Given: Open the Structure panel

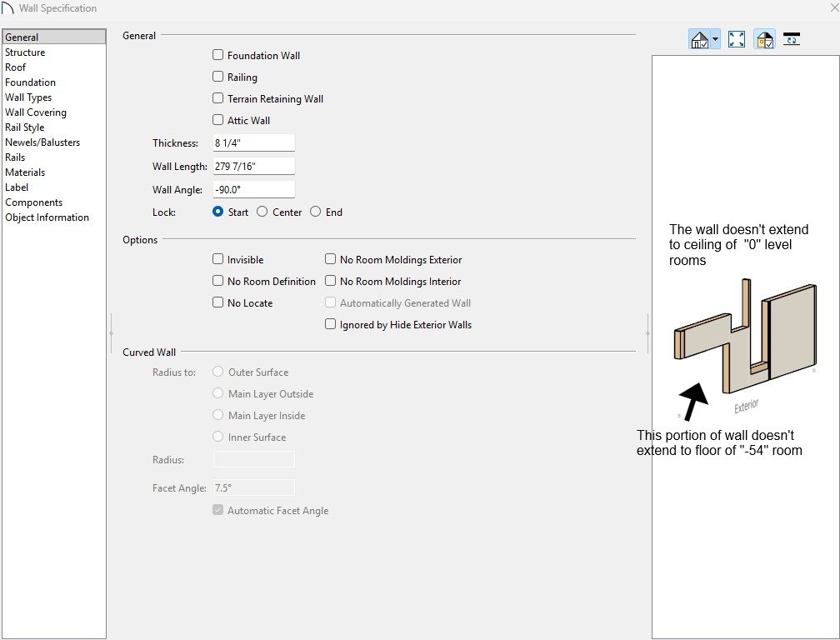Looking at the screenshot, I should click(x=25, y=52).
